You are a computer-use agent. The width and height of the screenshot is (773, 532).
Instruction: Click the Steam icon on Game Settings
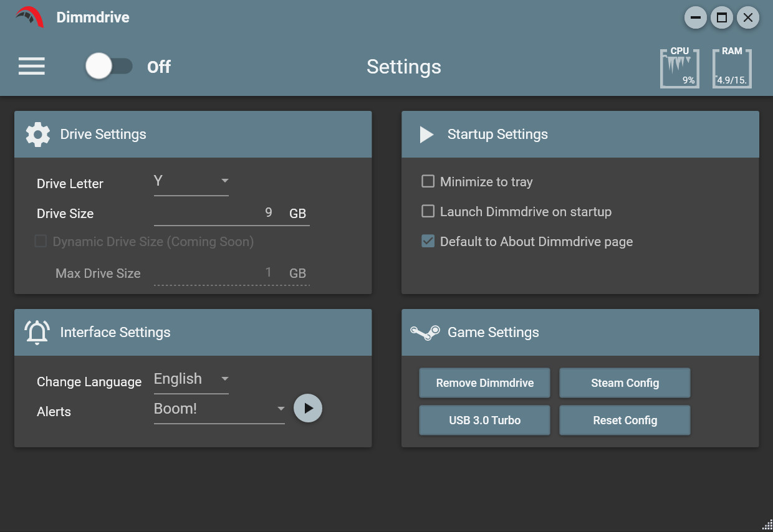click(x=425, y=332)
